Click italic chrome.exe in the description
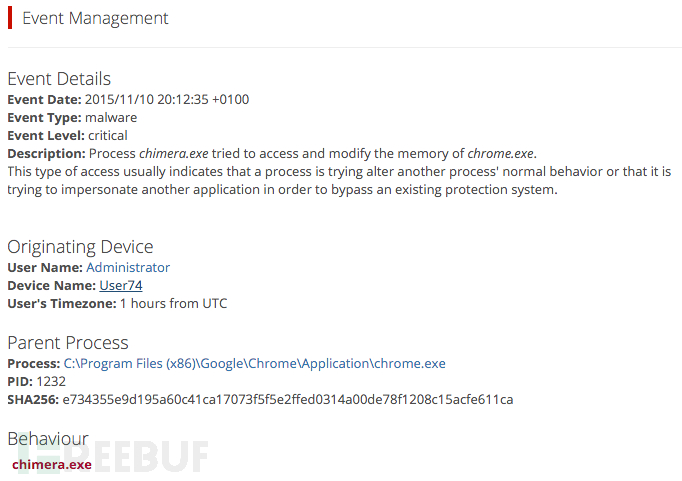The width and height of the screenshot is (682, 481). click(x=501, y=153)
